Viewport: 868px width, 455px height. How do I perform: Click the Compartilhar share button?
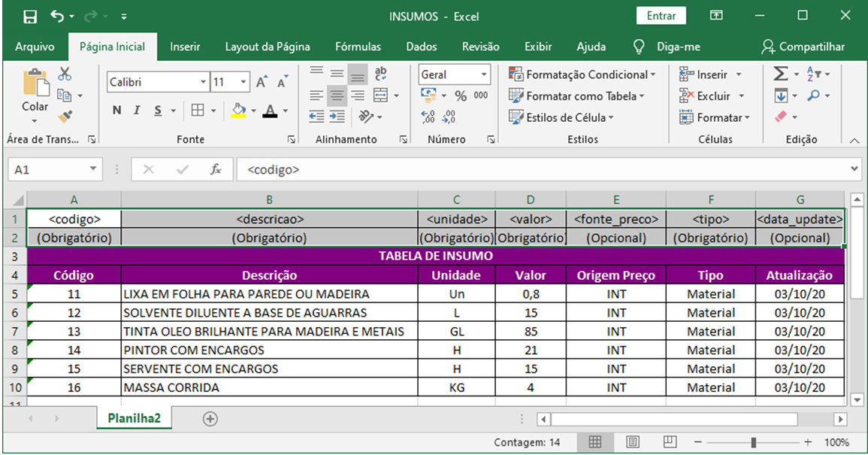pos(803,47)
